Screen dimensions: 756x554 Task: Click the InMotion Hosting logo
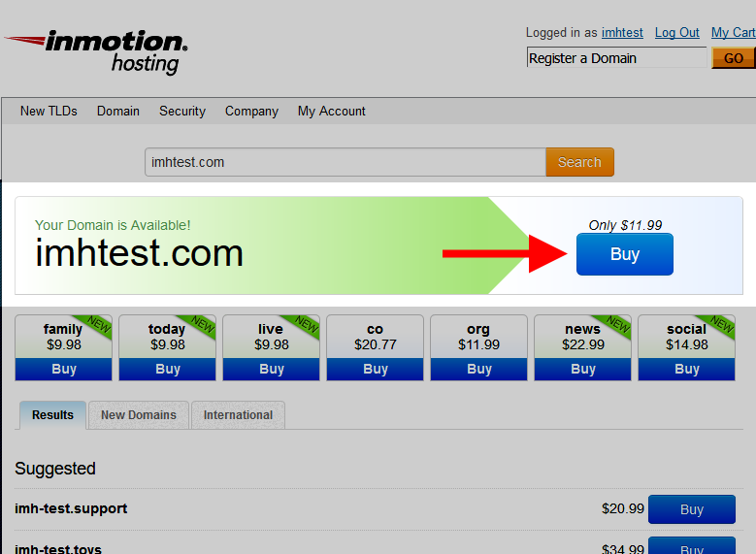pos(96,51)
